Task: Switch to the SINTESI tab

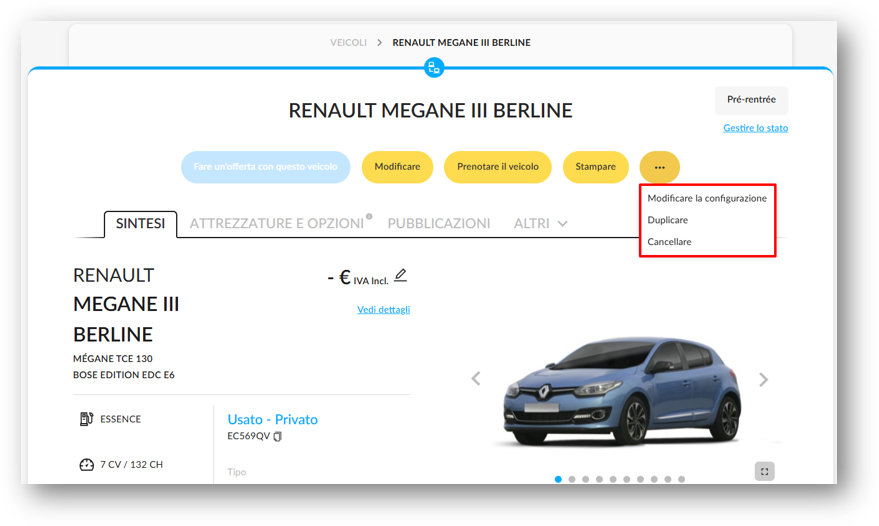Action: pos(140,224)
